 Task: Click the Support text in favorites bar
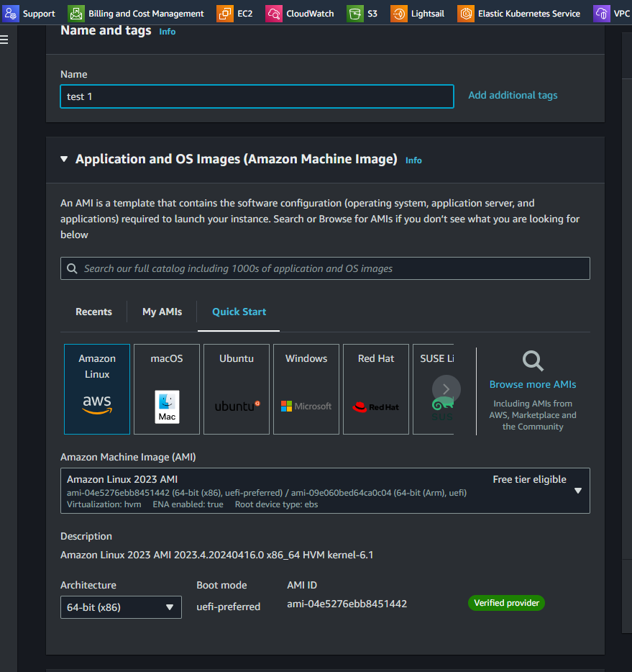pyautogui.click(x=39, y=14)
